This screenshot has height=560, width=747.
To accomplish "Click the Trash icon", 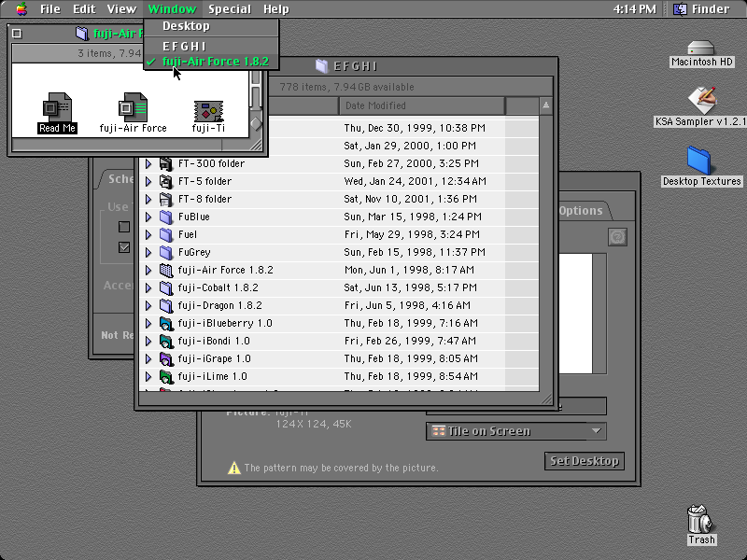I will point(699,519).
